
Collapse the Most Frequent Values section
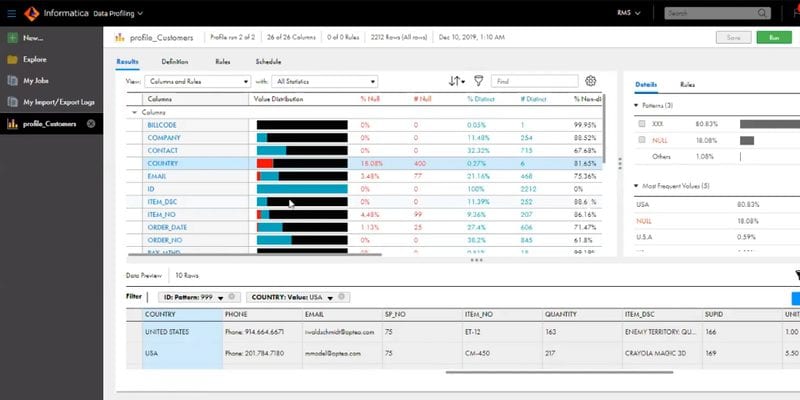pyautogui.click(x=636, y=186)
